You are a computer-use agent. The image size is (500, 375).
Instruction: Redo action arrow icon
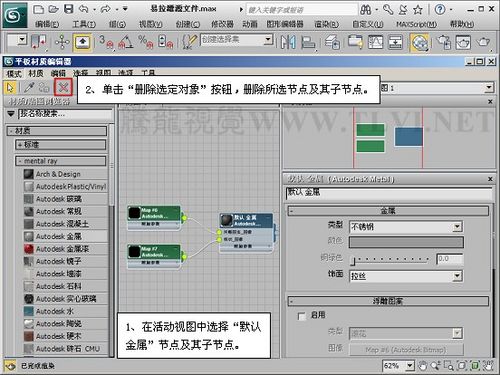105,9
